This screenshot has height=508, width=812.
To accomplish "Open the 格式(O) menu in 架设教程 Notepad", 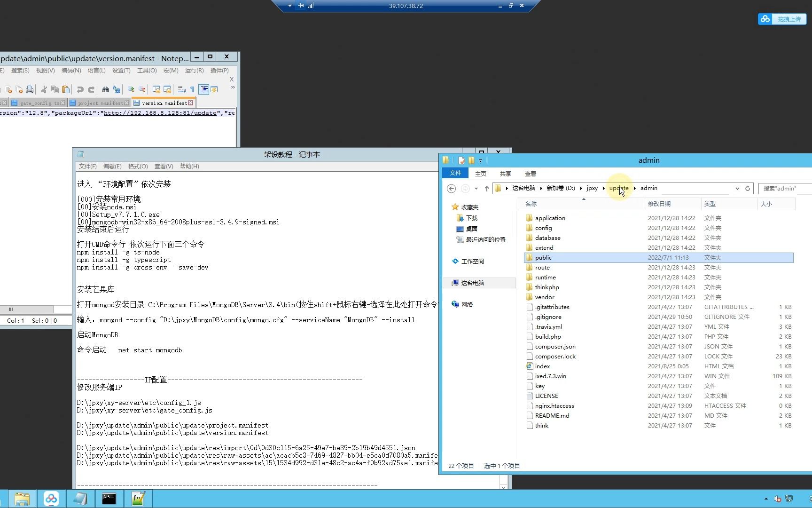I will tap(138, 167).
